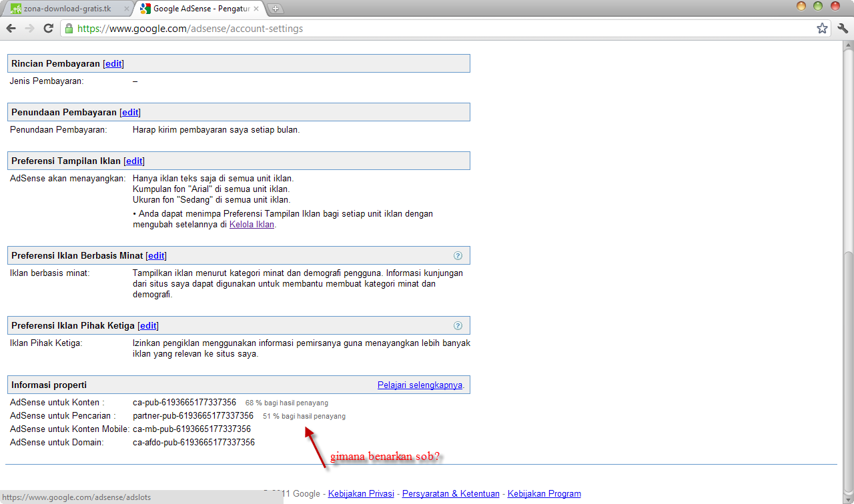Open Kebijakan Program footer link
Image resolution: width=854 pixels, height=504 pixels.
point(544,494)
